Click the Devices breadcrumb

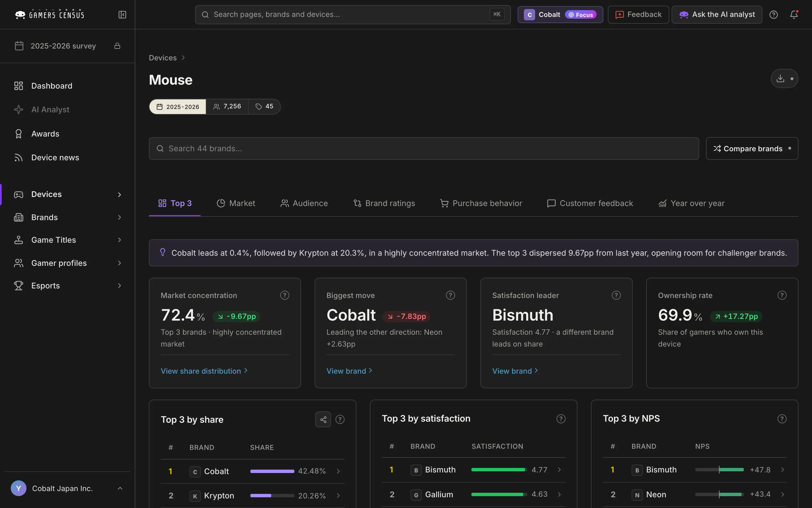click(163, 58)
